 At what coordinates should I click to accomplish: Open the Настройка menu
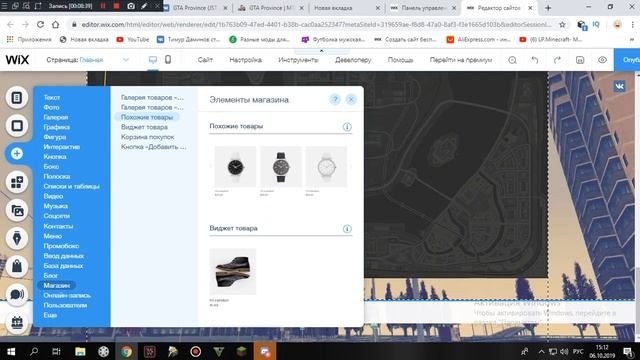pyautogui.click(x=245, y=60)
